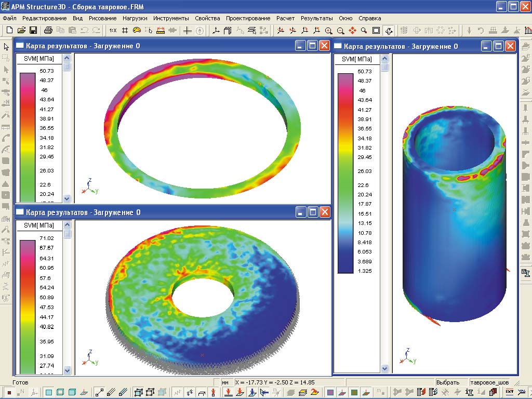Open the color palette icon
532x399 pixels.
(137, 31)
